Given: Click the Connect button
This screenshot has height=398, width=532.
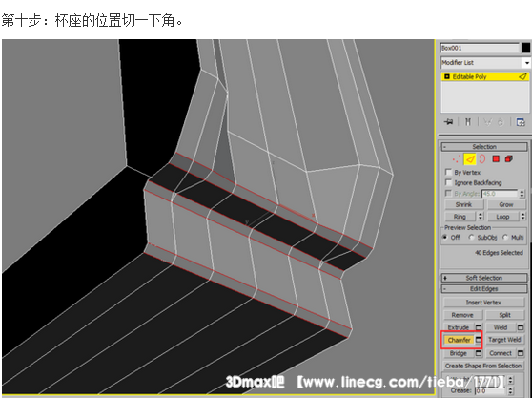Looking at the screenshot, I should point(501,353).
